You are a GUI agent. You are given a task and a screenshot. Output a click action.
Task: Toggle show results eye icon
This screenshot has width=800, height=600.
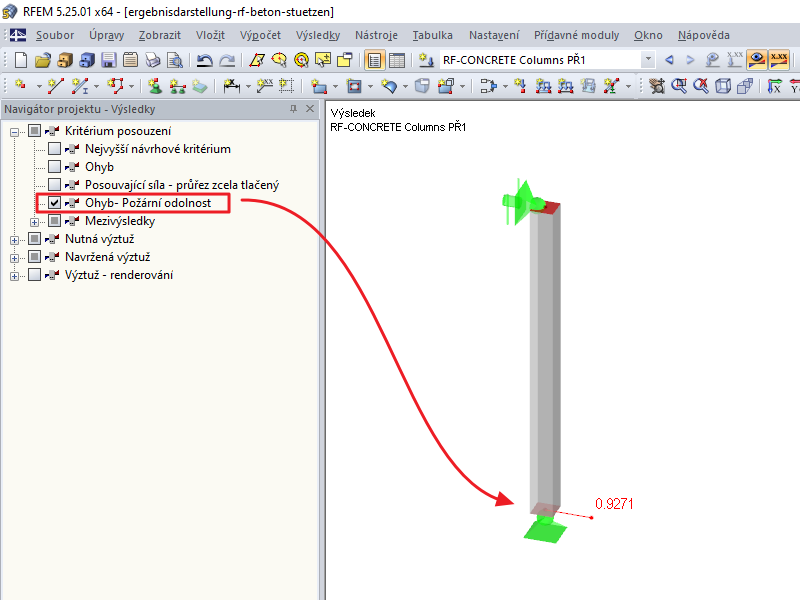click(757, 60)
